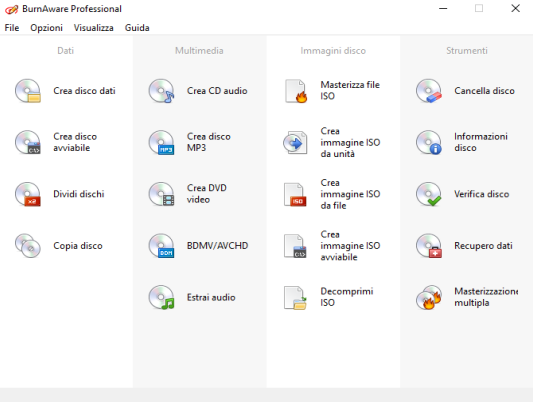Open Masterizza file ISO via its label
The height and width of the screenshot is (402, 533).
(350, 90)
